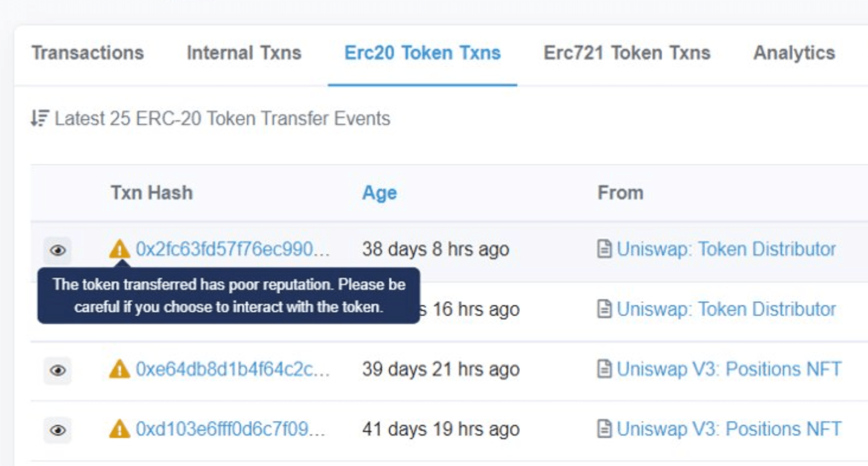
Task: Click the contract icon on the last transaction row
Action: pos(604,428)
